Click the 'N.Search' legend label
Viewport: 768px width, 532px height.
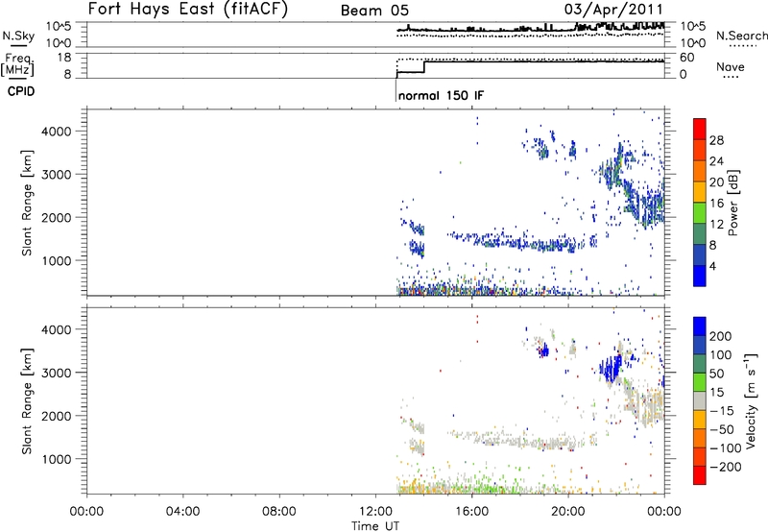[x=741, y=36]
